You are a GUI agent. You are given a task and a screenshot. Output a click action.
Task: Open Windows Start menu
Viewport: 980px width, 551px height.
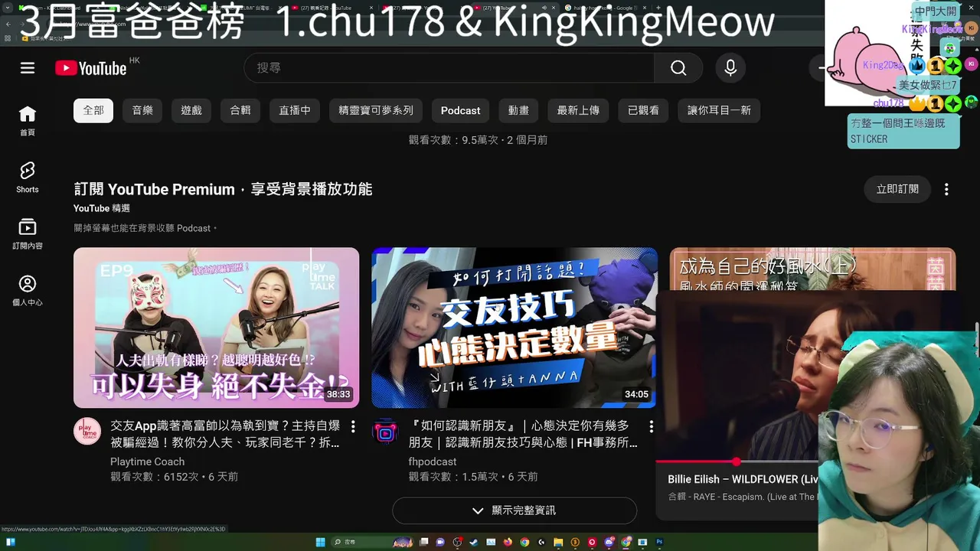point(320,543)
